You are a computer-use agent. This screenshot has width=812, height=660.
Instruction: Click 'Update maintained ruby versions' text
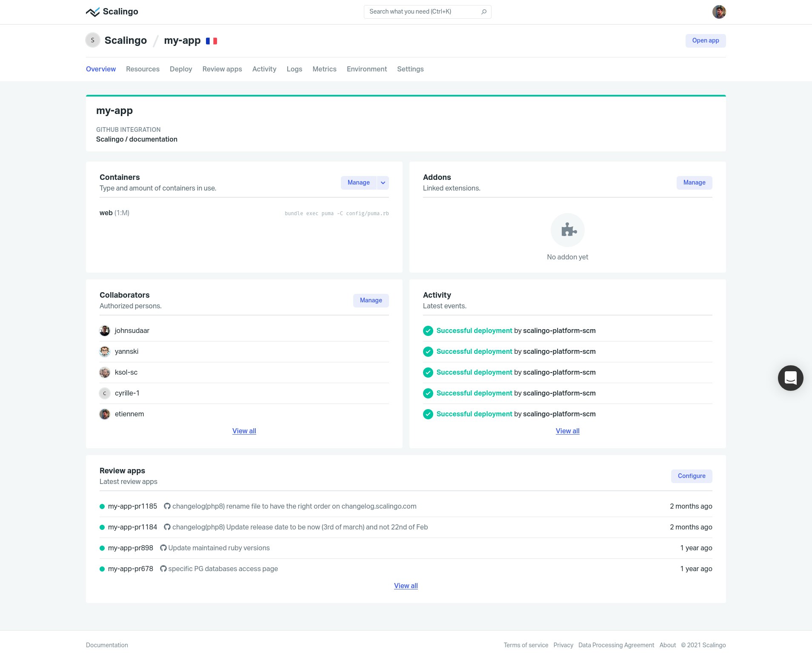tap(219, 548)
